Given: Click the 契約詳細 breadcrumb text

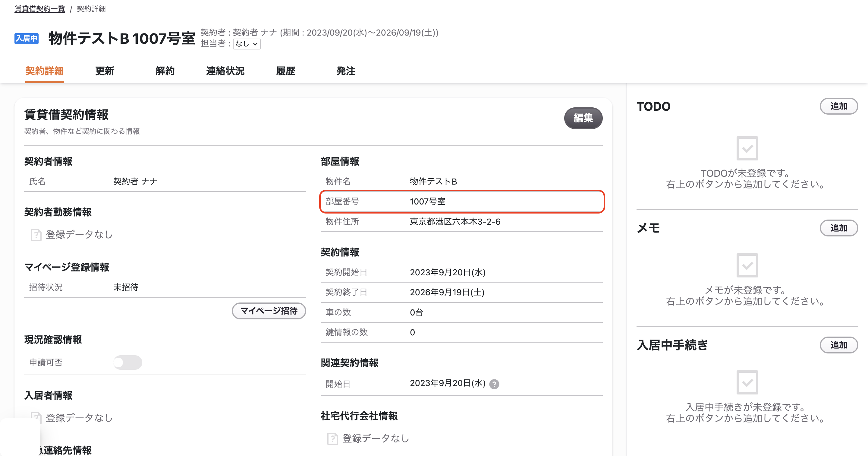Looking at the screenshot, I should click(x=91, y=9).
